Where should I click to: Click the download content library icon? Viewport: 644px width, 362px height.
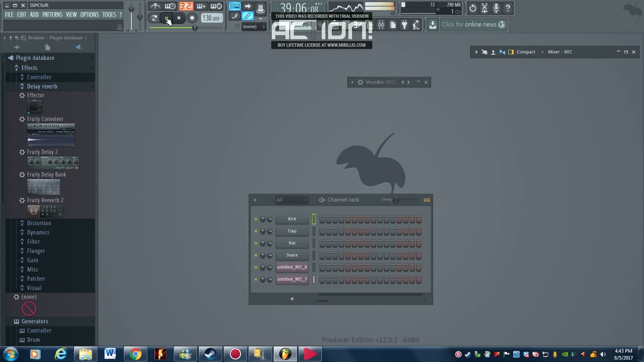coord(433,25)
